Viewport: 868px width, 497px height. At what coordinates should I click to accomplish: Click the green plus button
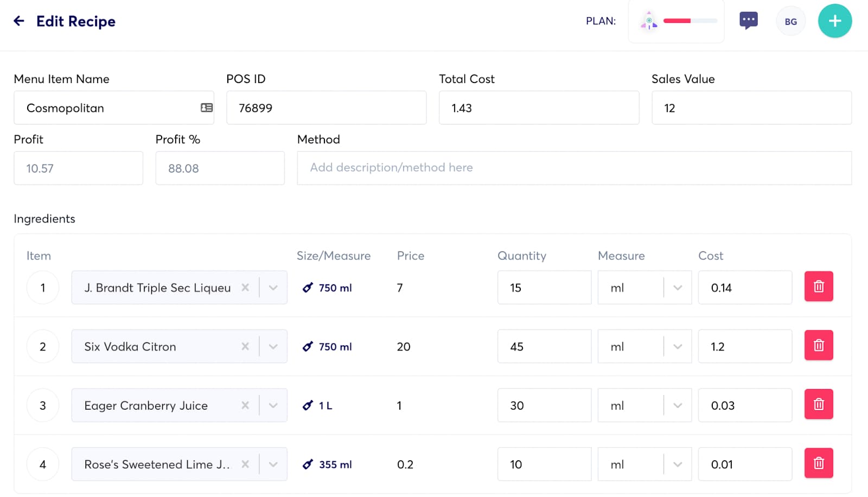(834, 21)
